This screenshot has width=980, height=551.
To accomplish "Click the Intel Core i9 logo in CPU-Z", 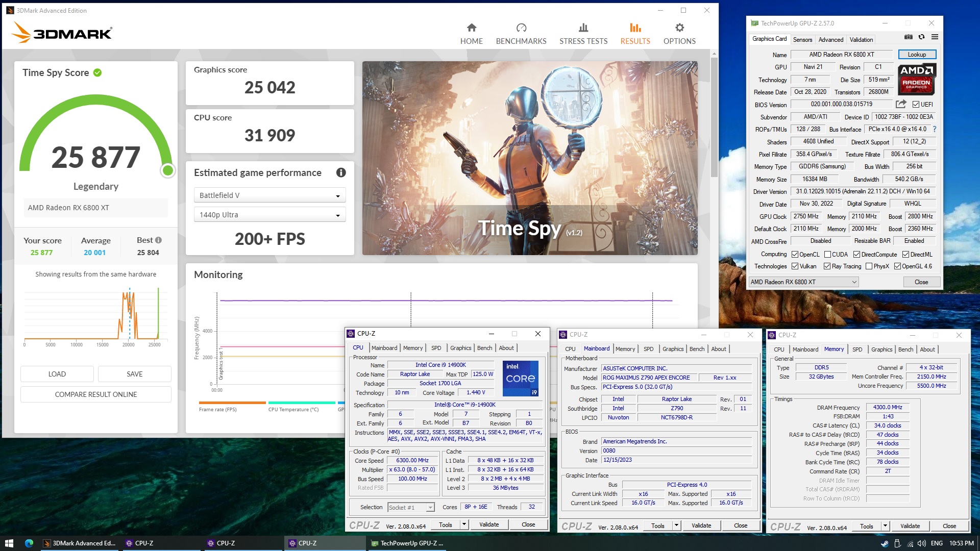I will tap(521, 379).
